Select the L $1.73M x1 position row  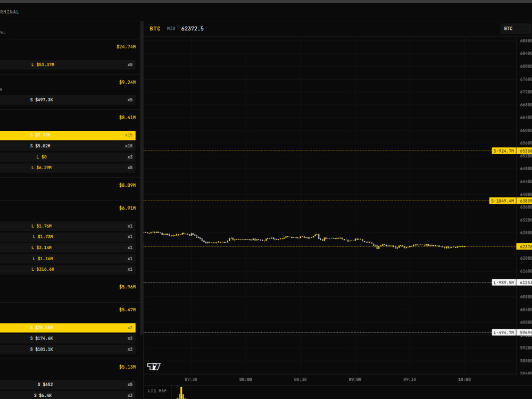tap(68, 237)
